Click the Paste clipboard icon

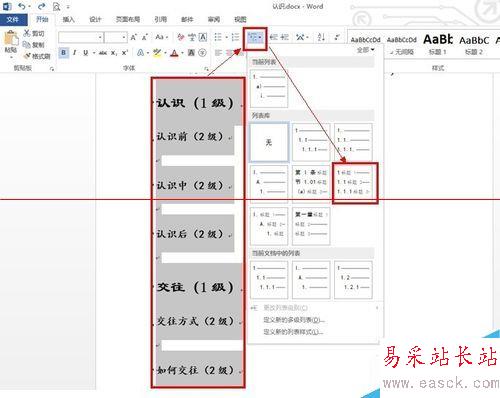tap(11, 39)
